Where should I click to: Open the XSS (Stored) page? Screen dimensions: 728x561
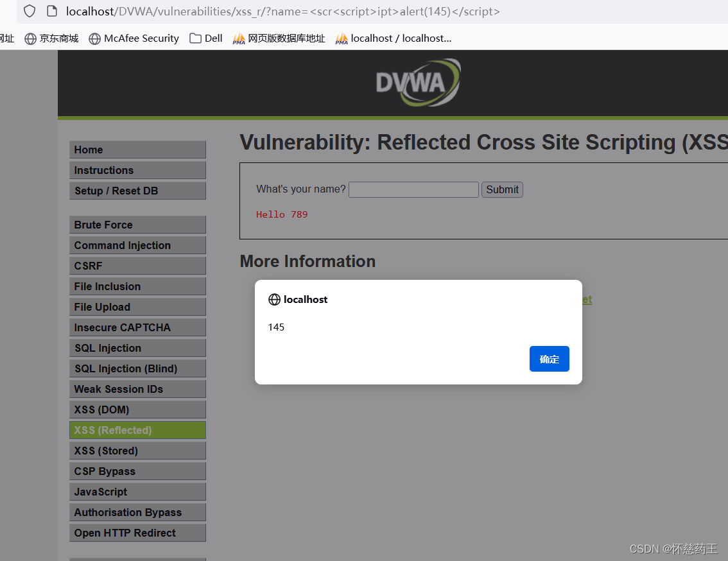137,451
